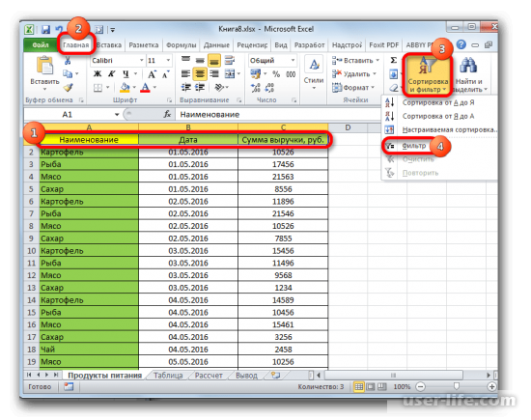
Task: Open the Calibri font name dropdown
Action: pyautogui.click(x=118, y=61)
